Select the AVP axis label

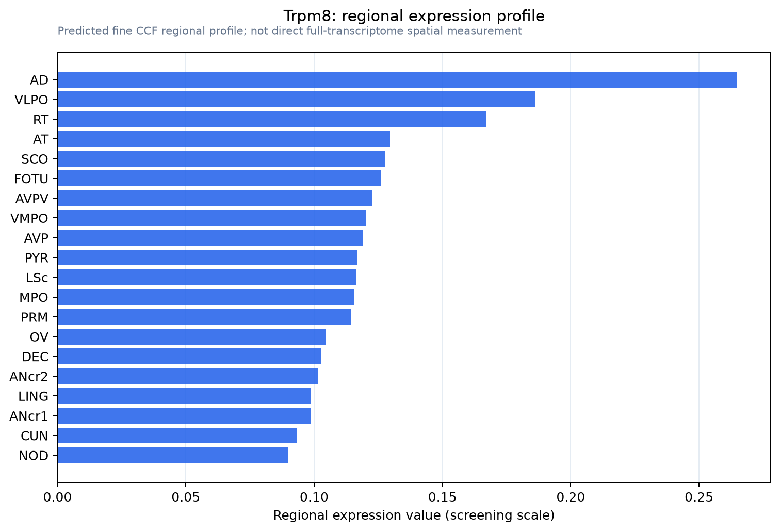tap(36, 238)
